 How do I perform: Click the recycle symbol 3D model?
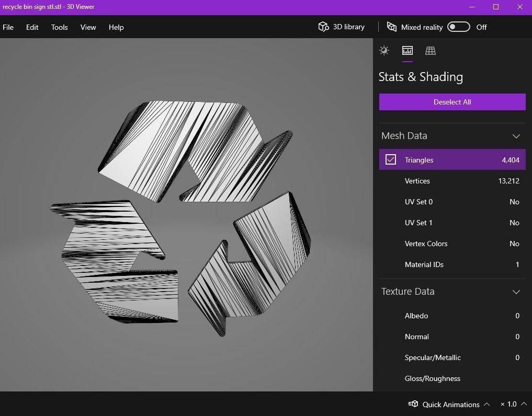point(181,218)
